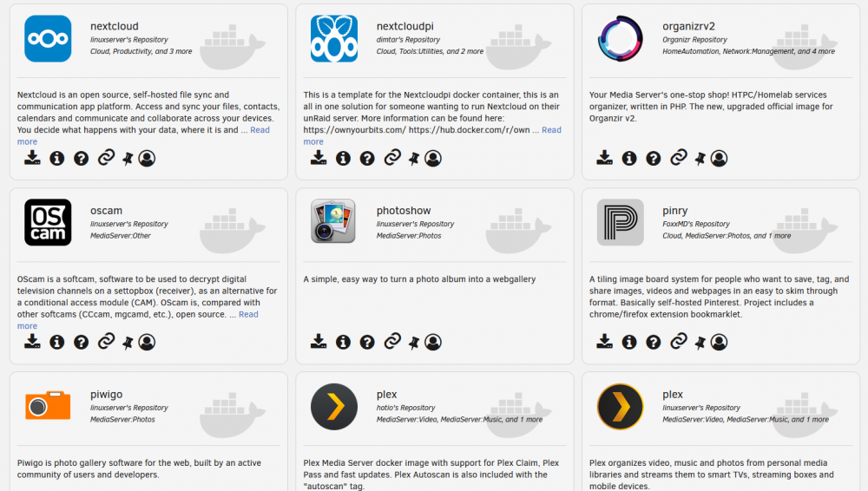Screen dimensions: 868x491
Task: Pin the nextcloud app
Action: pos(128,159)
